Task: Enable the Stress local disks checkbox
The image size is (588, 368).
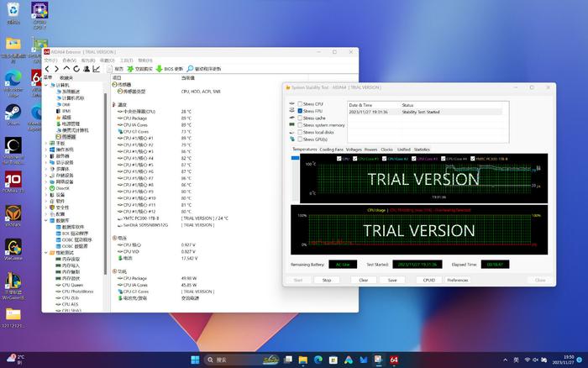Action: point(300,132)
